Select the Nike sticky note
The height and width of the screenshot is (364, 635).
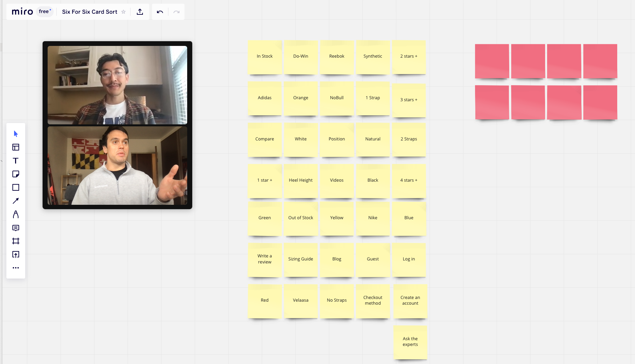373,219
